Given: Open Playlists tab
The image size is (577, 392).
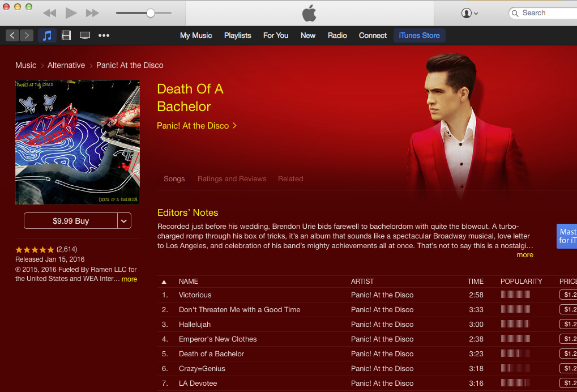Looking at the screenshot, I should pos(238,35).
